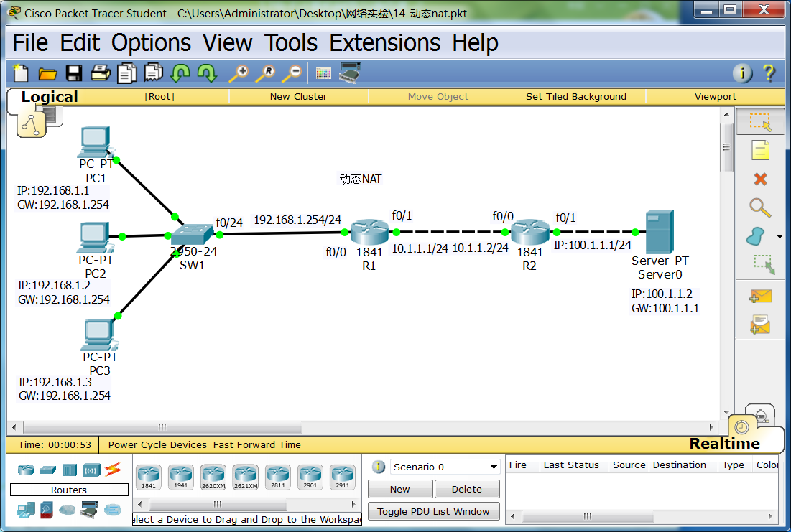The image size is (791, 532).
Task: Click the Paste toolbar icon
Action: (153, 73)
